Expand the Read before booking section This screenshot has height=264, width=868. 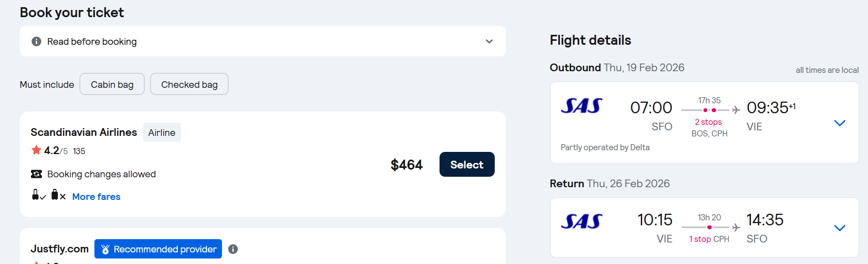tap(489, 41)
